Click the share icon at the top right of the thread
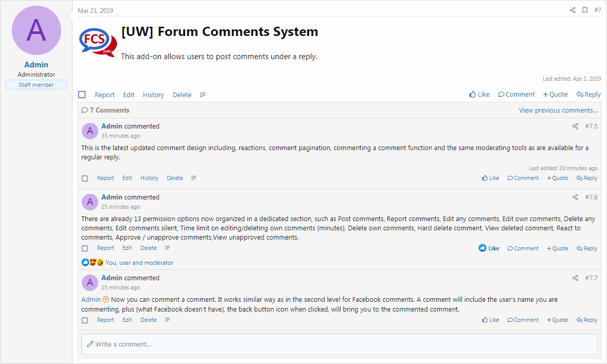The height and width of the screenshot is (364, 607). coord(573,9)
